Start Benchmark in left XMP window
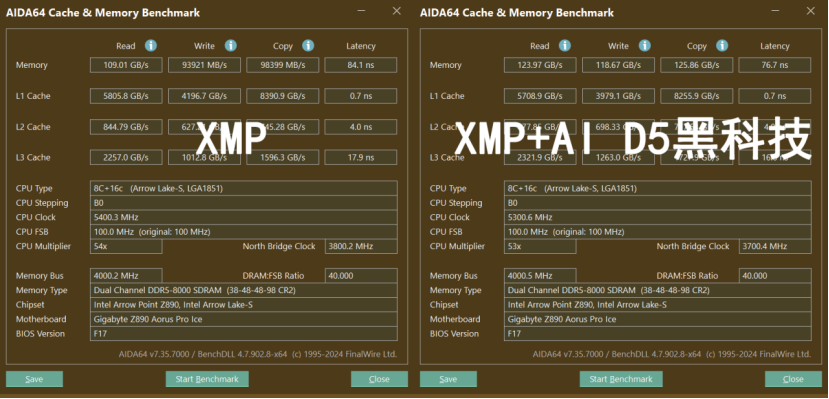The height and width of the screenshot is (399, 829). [x=207, y=379]
